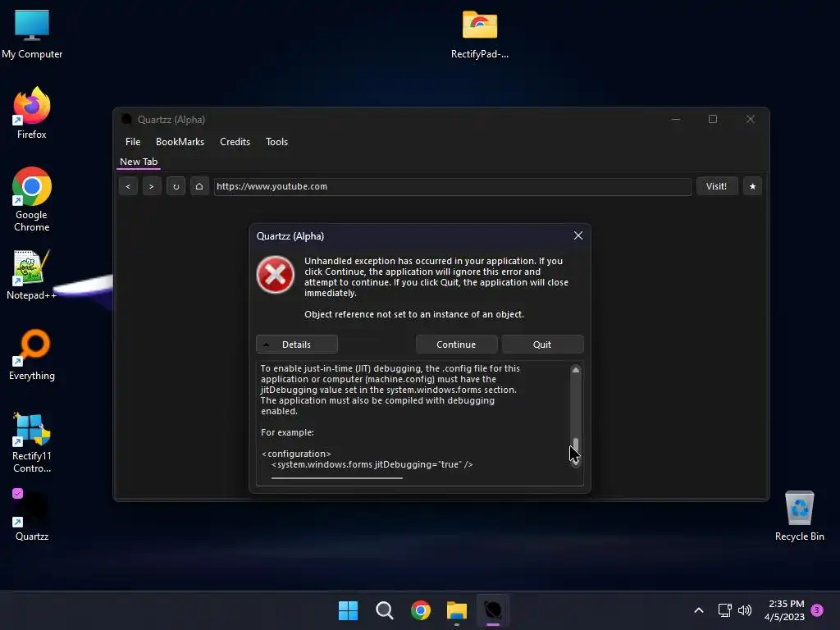Open the Recycle Bin
This screenshot has height=630, width=840.
pyautogui.click(x=799, y=515)
